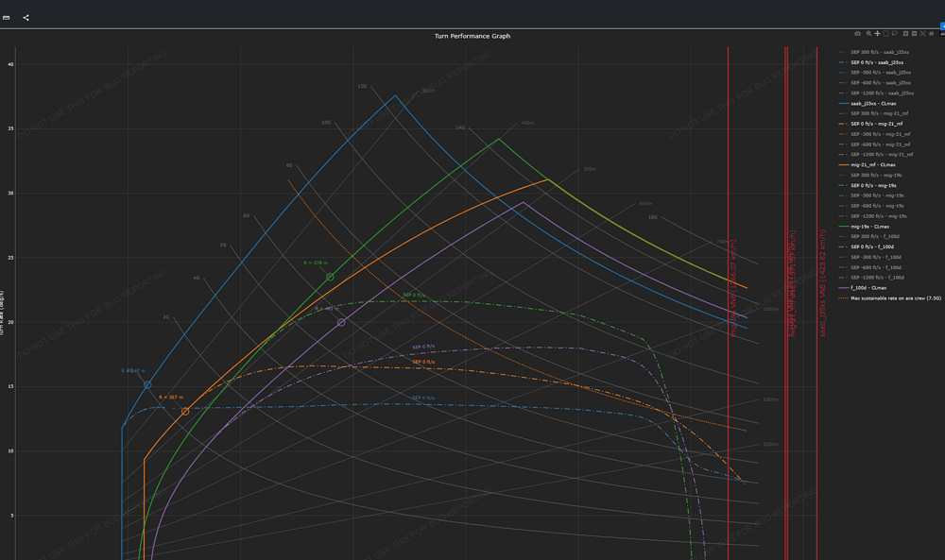945x560 pixels.
Task: Reset axes with the home icon
Action: pos(931,34)
